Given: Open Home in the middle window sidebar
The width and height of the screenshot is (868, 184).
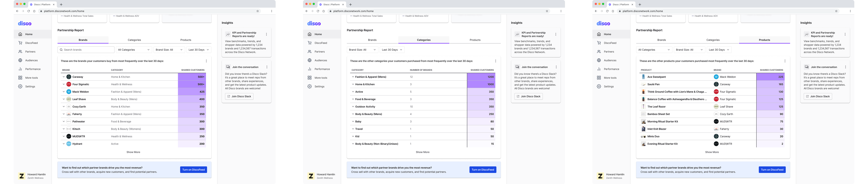Looking at the screenshot, I should tap(322, 34).
